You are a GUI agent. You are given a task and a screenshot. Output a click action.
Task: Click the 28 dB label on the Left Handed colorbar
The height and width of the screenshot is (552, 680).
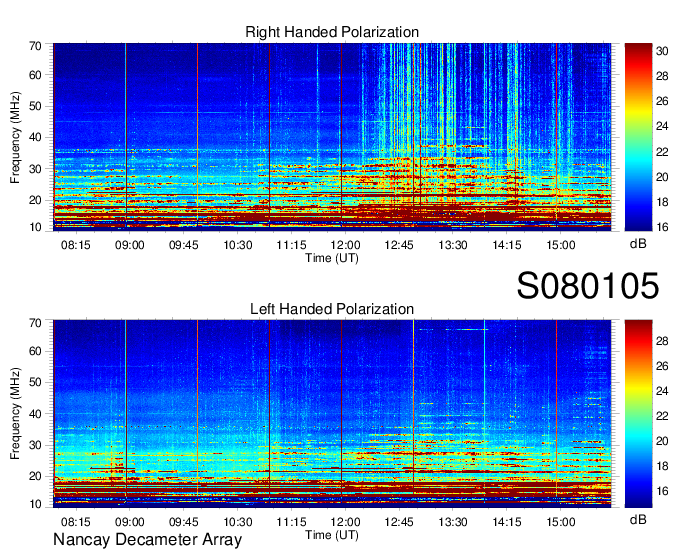click(662, 341)
